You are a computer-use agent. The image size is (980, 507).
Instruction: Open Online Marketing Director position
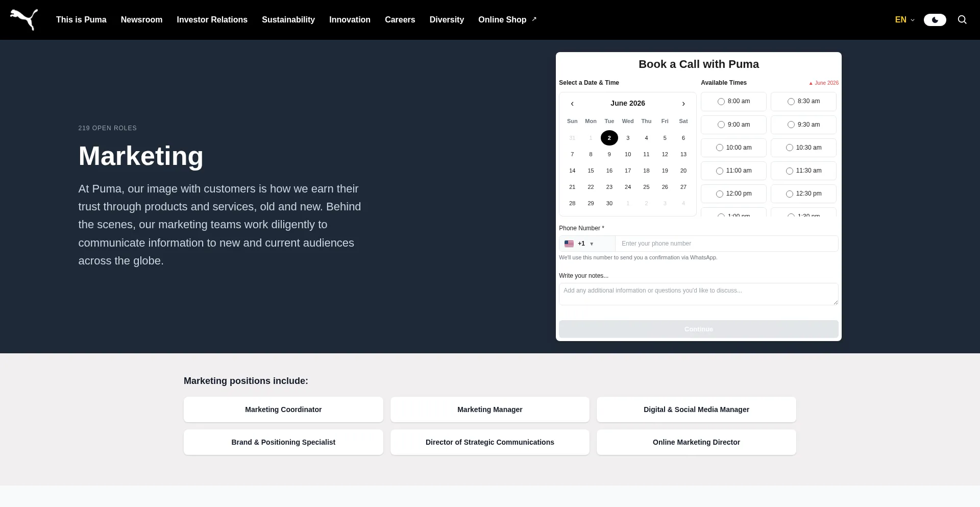point(696,442)
